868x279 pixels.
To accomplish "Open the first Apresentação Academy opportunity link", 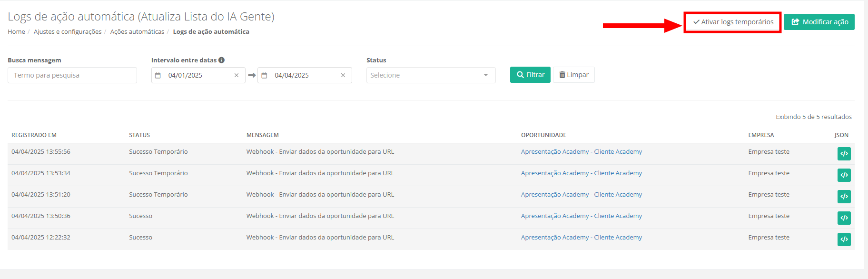I will coord(581,151).
